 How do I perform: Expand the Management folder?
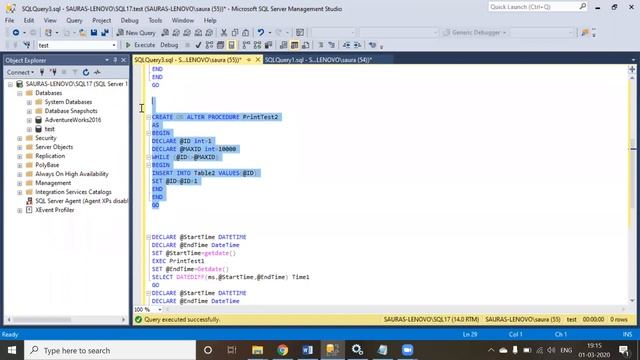pyautogui.click(x=20, y=183)
